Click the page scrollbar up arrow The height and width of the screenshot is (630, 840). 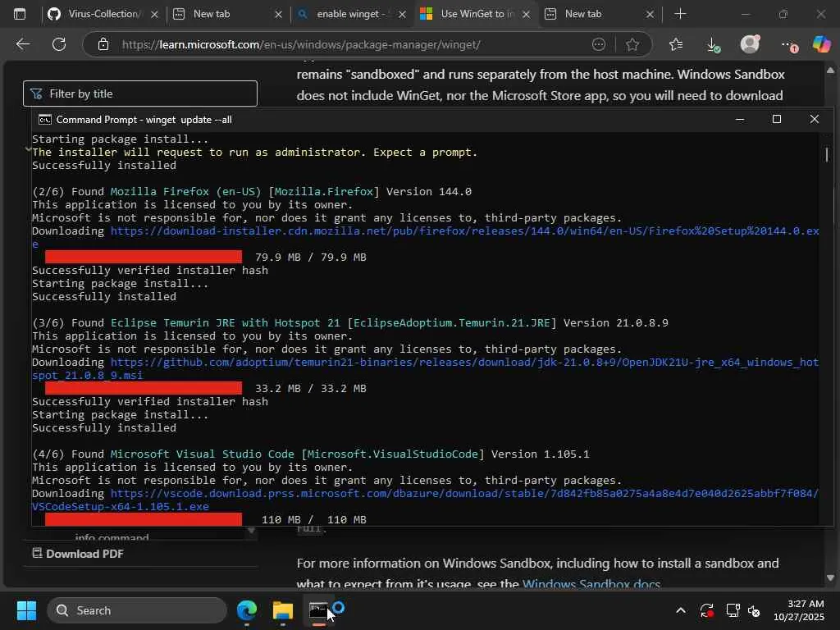click(830, 71)
